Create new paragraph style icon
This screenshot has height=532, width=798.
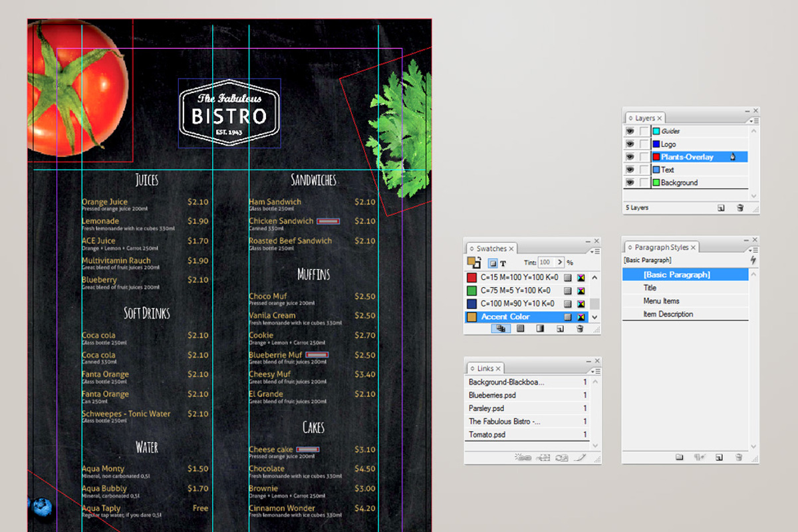[719, 458]
